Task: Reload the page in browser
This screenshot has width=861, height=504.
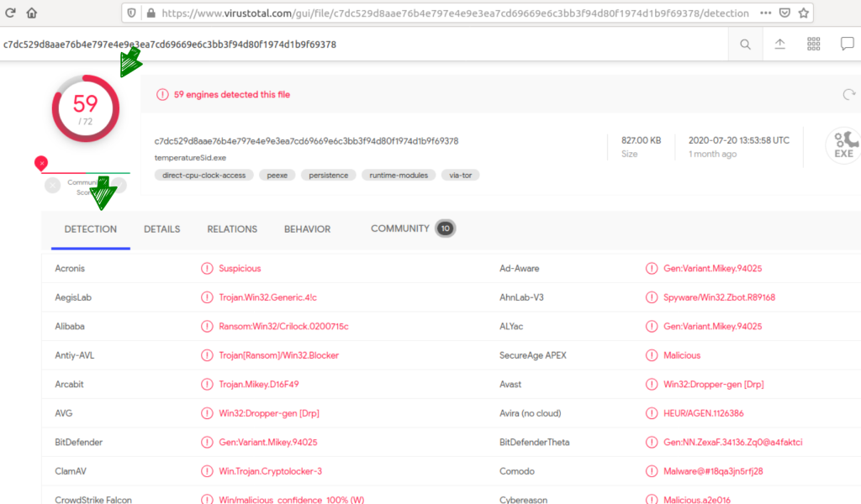Action: tap(9, 13)
